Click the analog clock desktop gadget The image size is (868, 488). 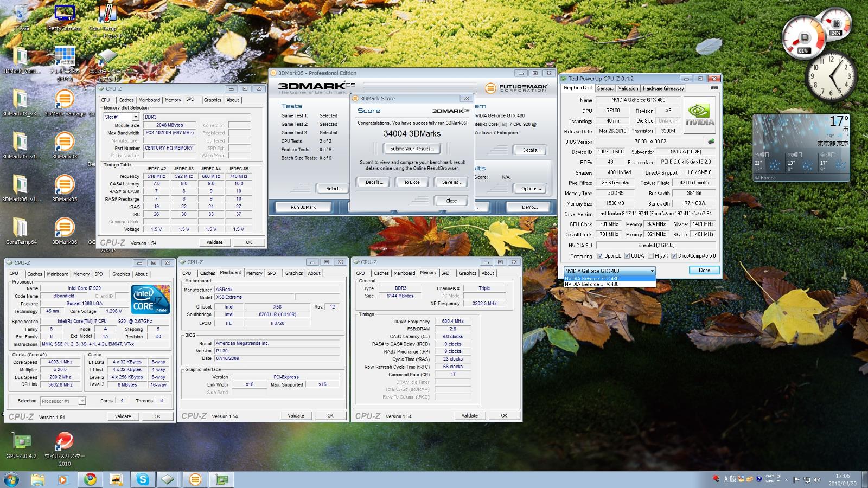click(830, 76)
